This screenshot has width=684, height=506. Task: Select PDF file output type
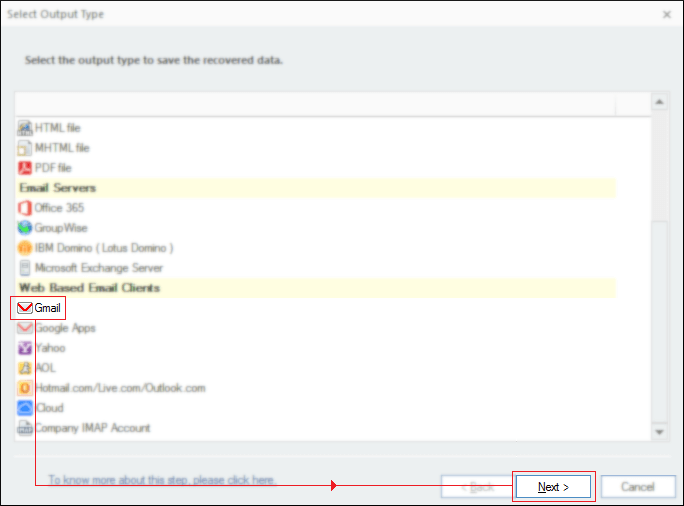coord(53,168)
